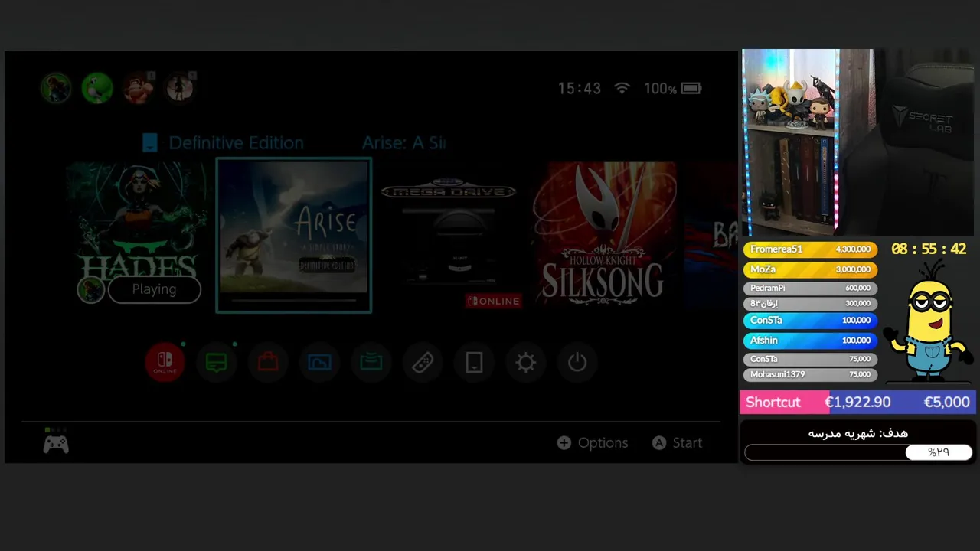980x551 pixels.
Task: Select the fourth user avatar
Action: [180, 88]
